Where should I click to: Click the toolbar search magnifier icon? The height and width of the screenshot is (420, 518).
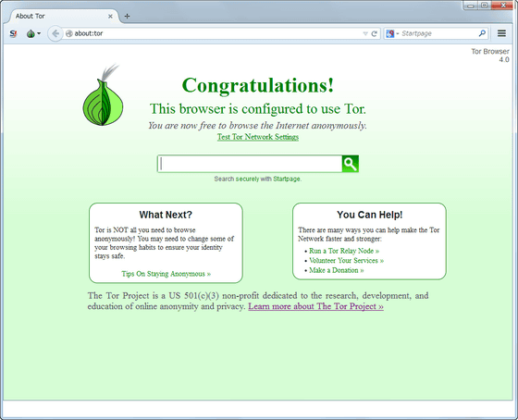tap(482, 33)
